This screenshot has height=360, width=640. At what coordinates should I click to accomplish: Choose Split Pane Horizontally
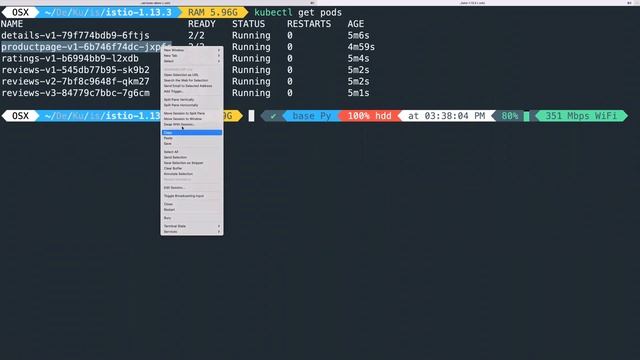coord(192,105)
